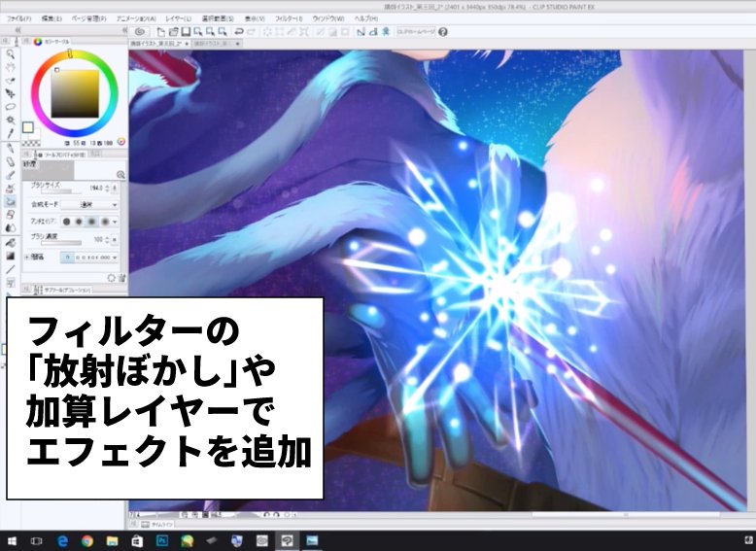756x551 pixels.
Task: Choose the third antialiasing level circle
Action: pos(91,222)
